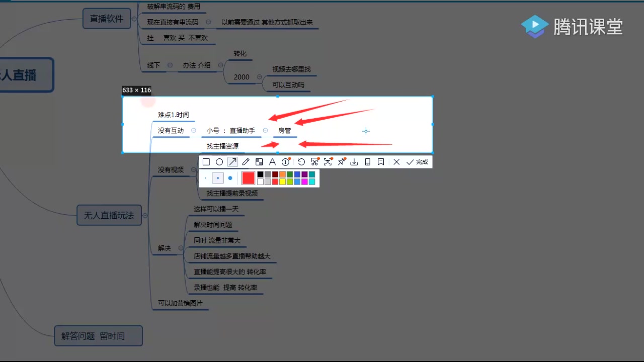Screen dimensions: 644x362
Task: Click the 腾讯课堂 logo watermark
Action: point(573,26)
